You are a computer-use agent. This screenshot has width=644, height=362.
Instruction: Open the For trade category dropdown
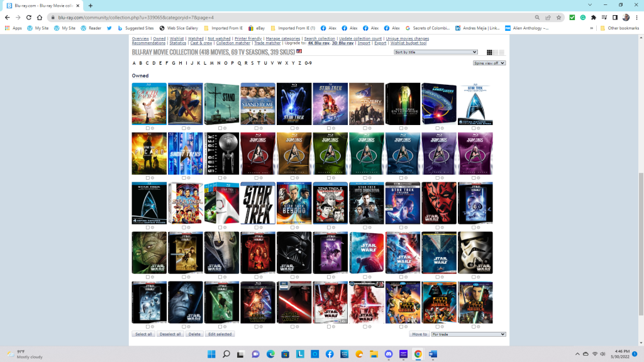469,334
